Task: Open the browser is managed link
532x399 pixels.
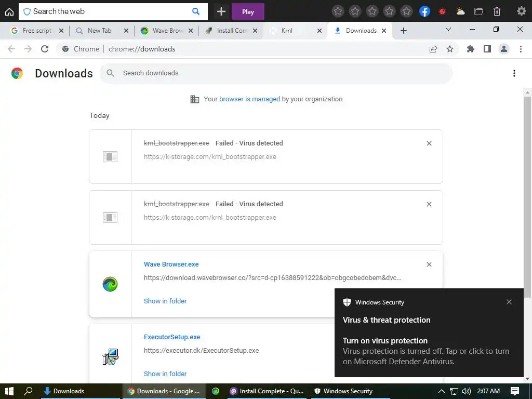Action: (249, 99)
